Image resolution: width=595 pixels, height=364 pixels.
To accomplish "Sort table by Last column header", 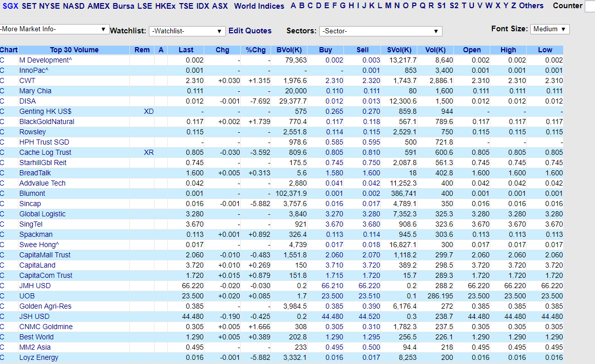I will click(x=186, y=50).
